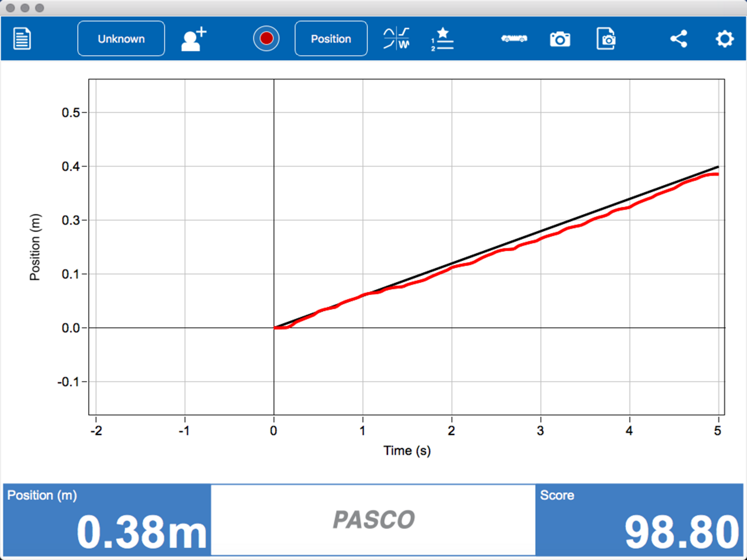Image resolution: width=747 pixels, height=560 pixels.
Task: Open the high scores ranking icon
Action: click(442, 39)
